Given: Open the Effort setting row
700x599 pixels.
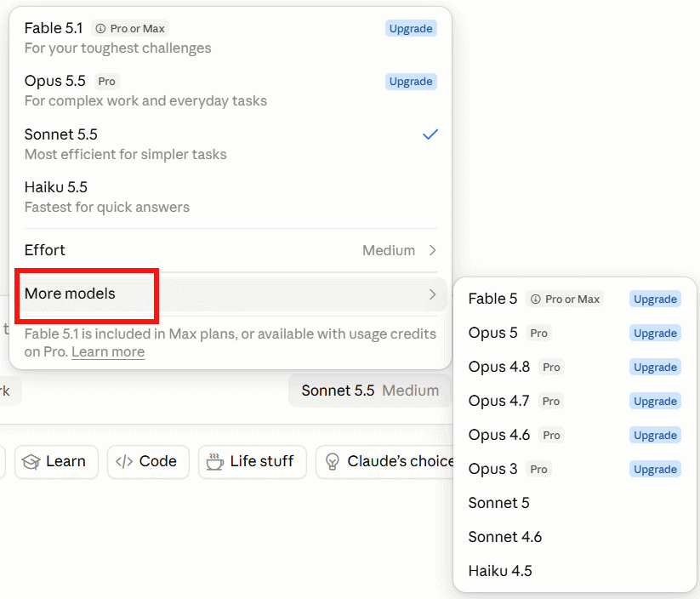Looking at the screenshot, I should (230, 250).
